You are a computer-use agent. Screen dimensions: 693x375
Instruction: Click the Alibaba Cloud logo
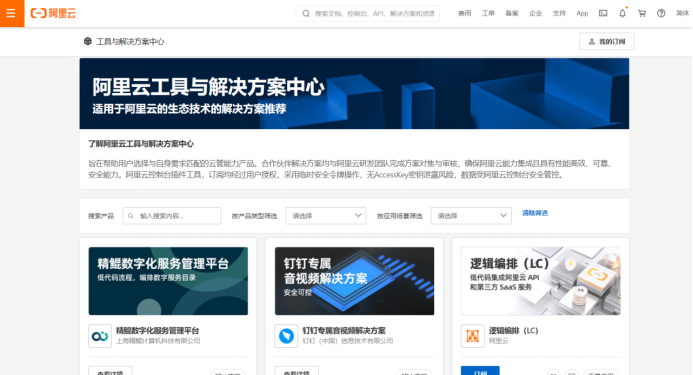pos(53,13)
